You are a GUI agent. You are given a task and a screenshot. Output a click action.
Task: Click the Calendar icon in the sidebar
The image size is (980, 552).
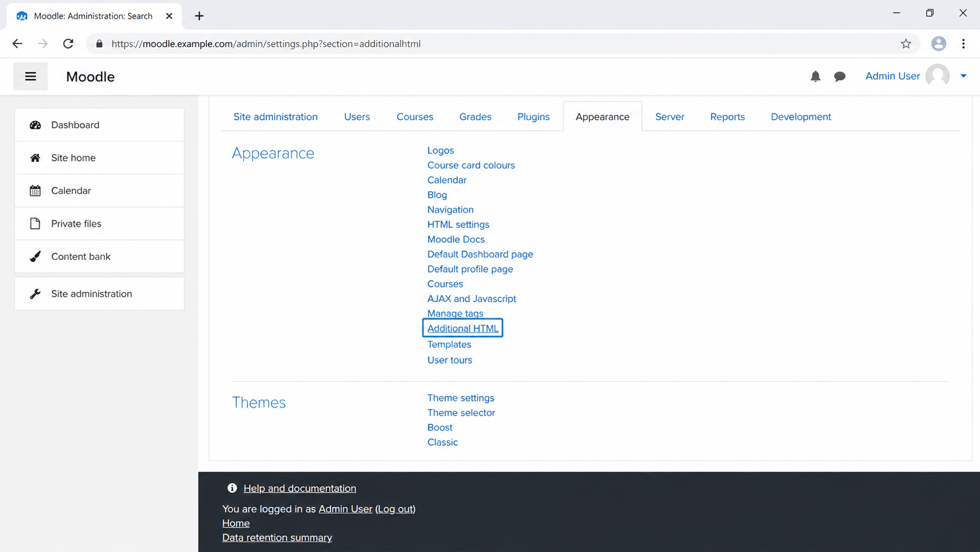point(35,191)
